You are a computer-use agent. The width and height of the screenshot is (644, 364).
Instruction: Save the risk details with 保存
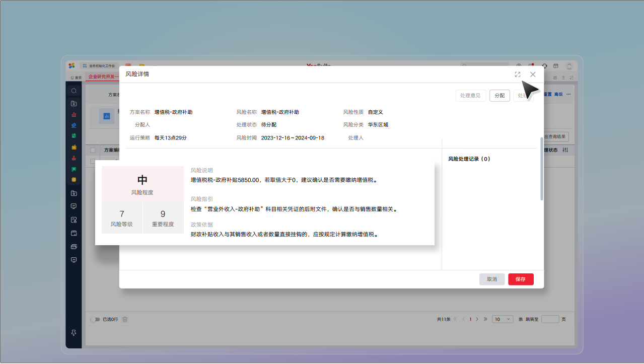click(x=521, y=279)
